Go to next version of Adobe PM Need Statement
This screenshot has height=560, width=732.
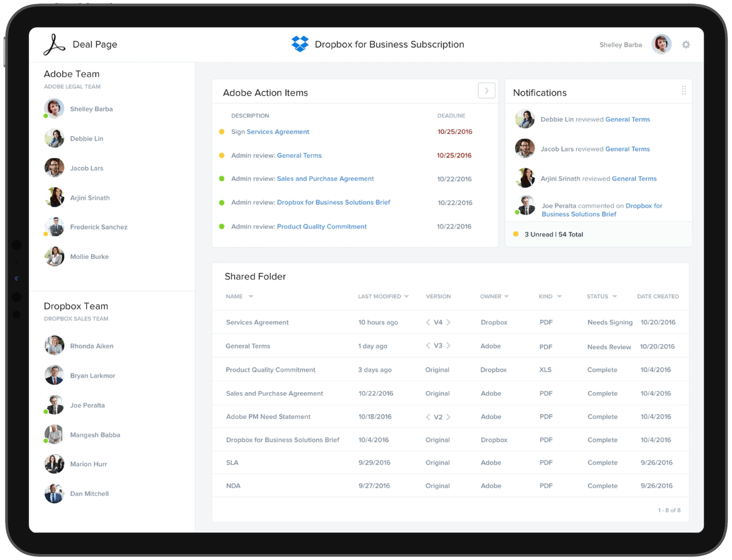(x=448, y=417)
